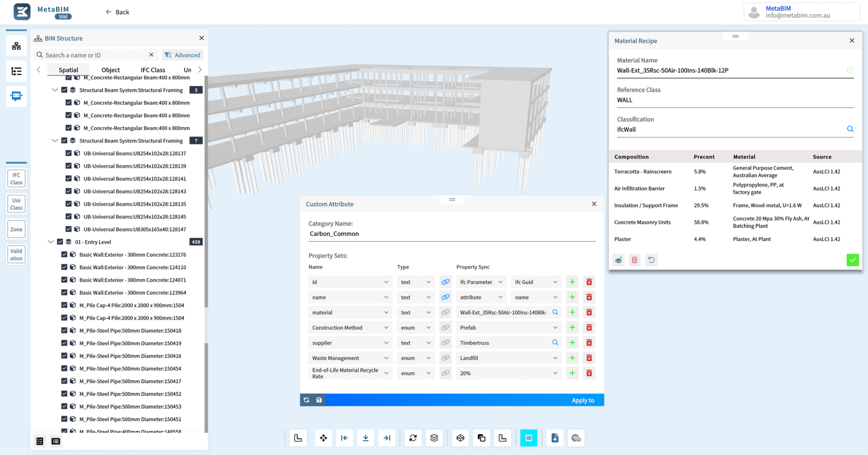Toggle checkbox for Basic Wall Exterior 123276
Viewport: 868px width, 455px height.
click(x=64, y=254)
